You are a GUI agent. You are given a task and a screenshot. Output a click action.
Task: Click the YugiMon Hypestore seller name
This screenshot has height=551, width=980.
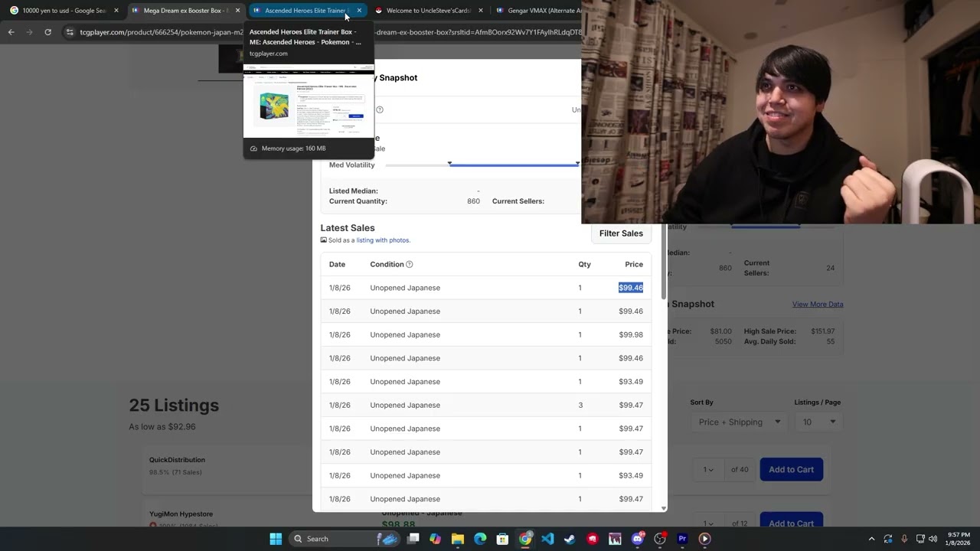(181, 514)
